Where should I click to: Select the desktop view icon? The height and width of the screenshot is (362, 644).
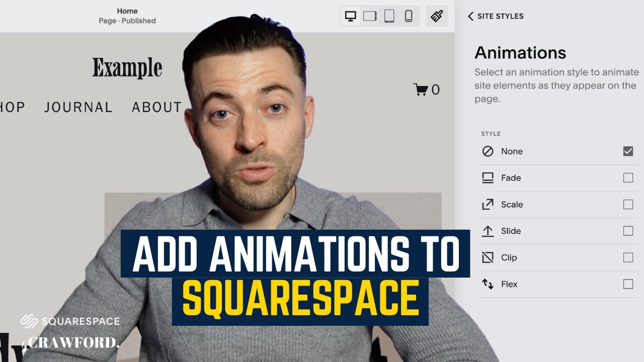[351, 16]
